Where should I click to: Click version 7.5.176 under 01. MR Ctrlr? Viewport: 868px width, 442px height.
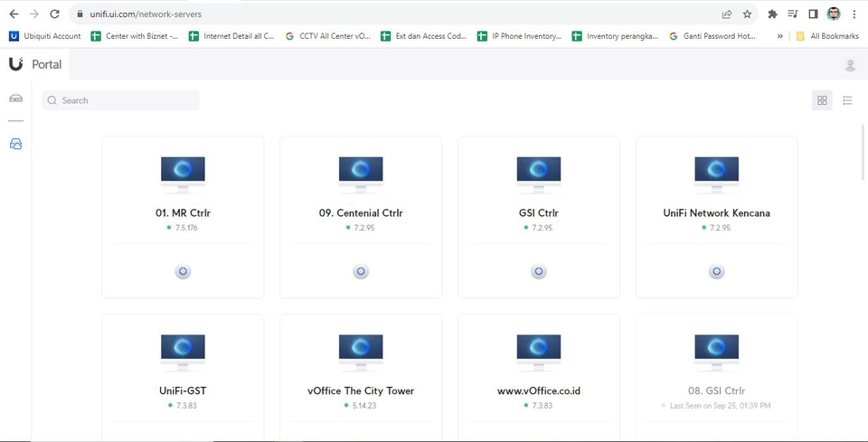(x=186, y=228)
